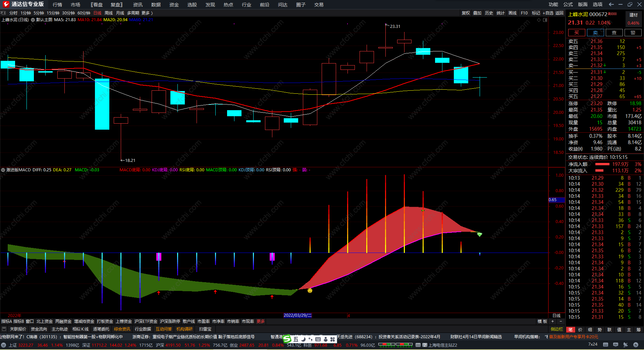Screen dimensions: 644x350
Task: Expand 更多 indicator tabs
Action: pyautogui.click(x=261, y=321)
